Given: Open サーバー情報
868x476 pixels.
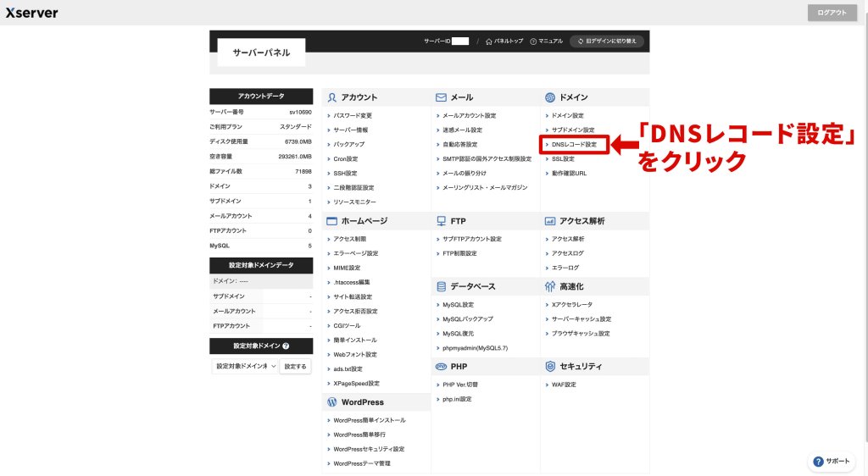Looking at the screenshot, I should (x=350, y=130).
